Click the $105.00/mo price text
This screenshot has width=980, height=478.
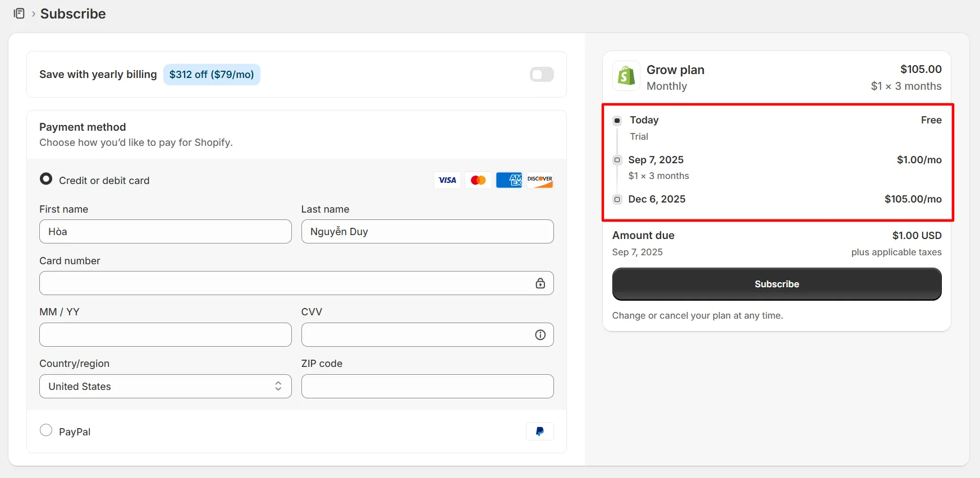click(x=913, y=199)
